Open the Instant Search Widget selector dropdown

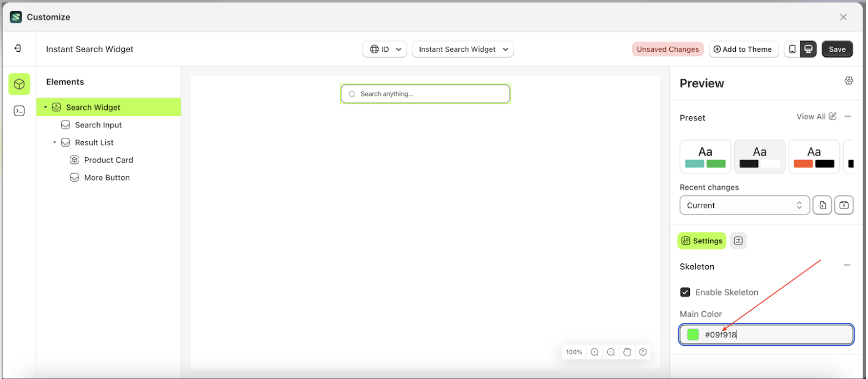462,49
